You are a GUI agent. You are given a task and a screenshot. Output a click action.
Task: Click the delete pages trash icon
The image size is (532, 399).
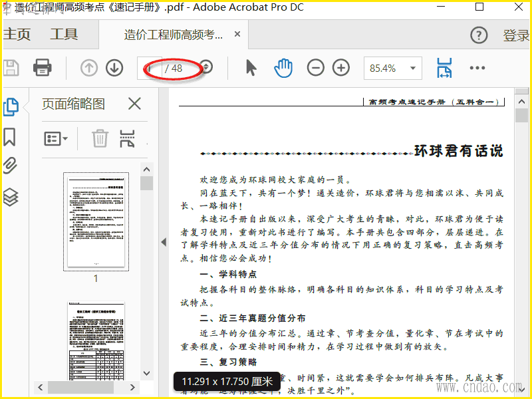100,138
